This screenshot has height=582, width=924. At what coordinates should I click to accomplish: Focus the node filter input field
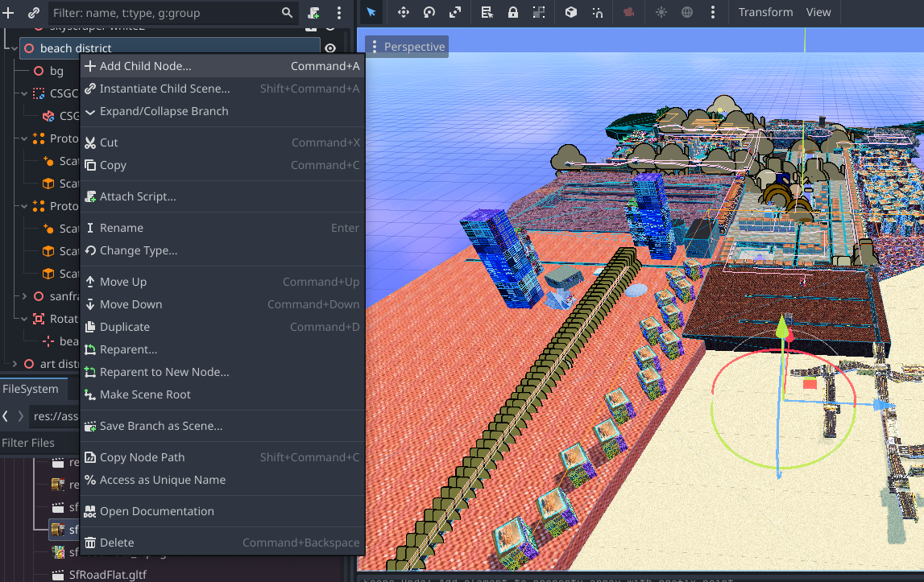[x=172, y=12]
